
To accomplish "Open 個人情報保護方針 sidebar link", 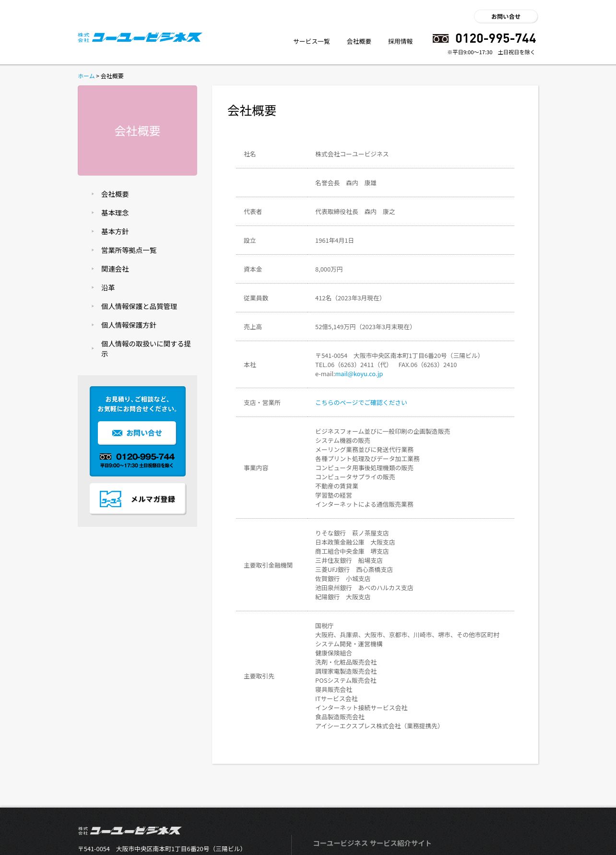I will coord(129,325).
